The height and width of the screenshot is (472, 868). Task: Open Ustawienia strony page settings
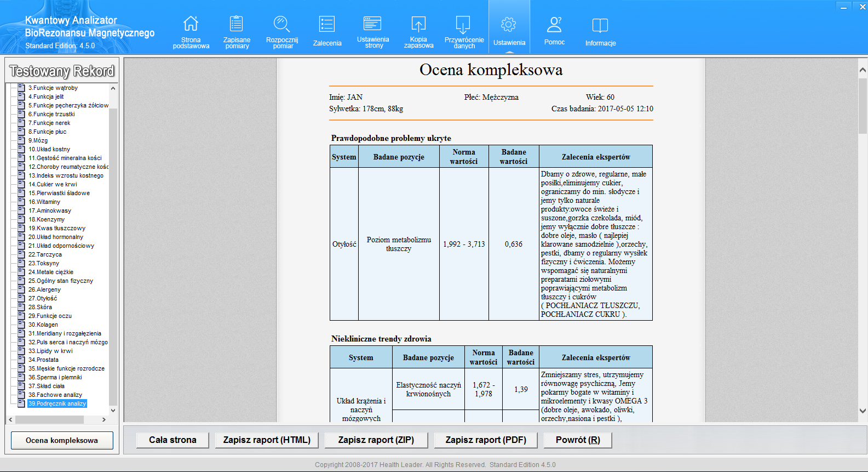point(373,32)
